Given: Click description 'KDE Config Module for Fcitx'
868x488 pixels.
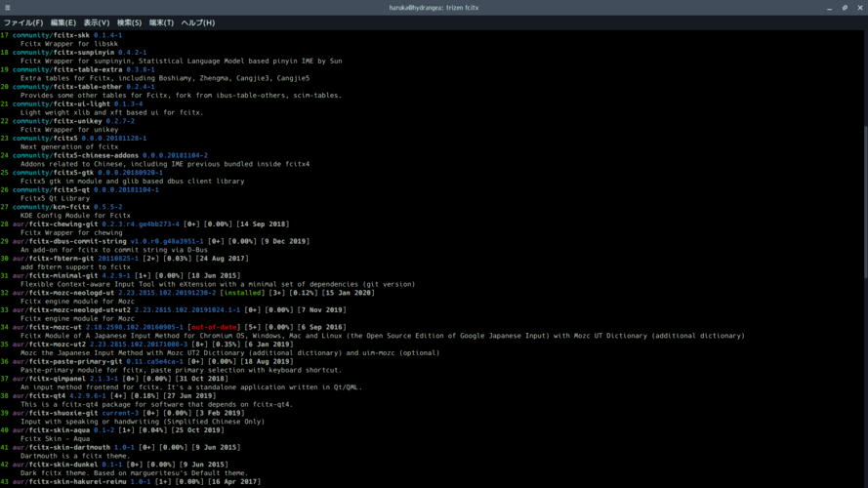Looking at the screenshot, I should coord(75,216).
